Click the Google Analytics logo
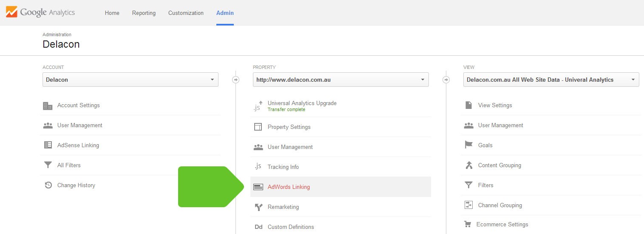 click(40, 12)
